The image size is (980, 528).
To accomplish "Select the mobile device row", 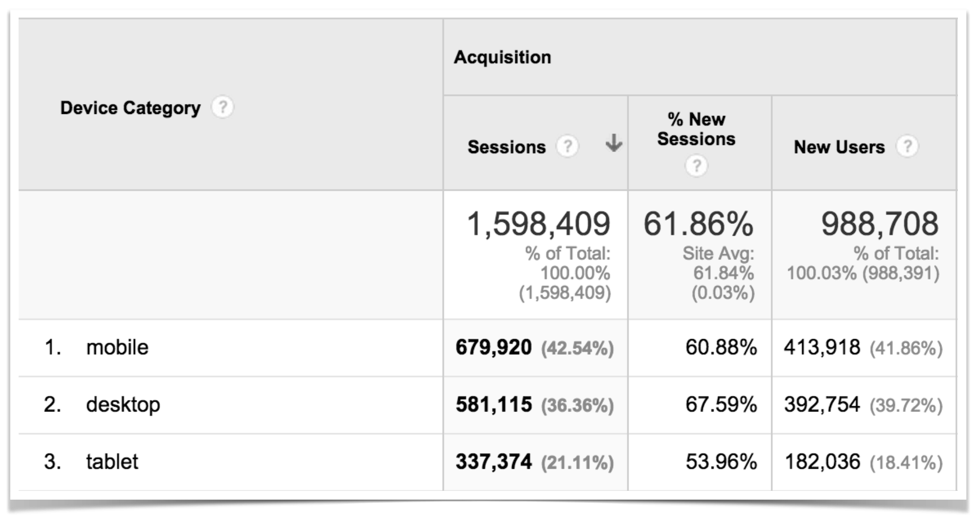I will [116, 348].
